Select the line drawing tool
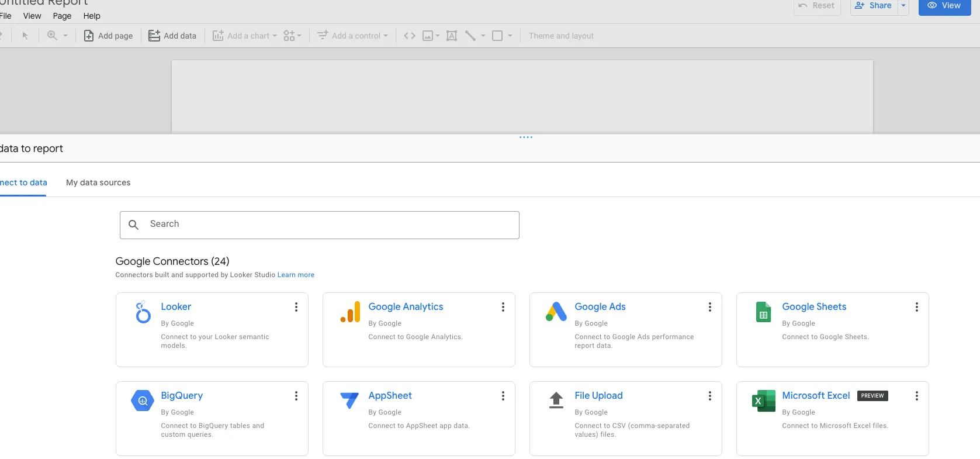Image resolution: width=980 pixels, height=459 pixels. [470, 36]
